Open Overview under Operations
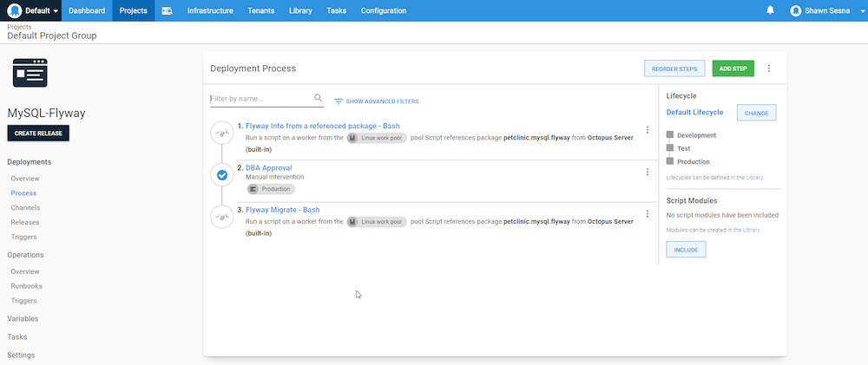This screenshot has height=365, width=868. (x=25, y=271)
